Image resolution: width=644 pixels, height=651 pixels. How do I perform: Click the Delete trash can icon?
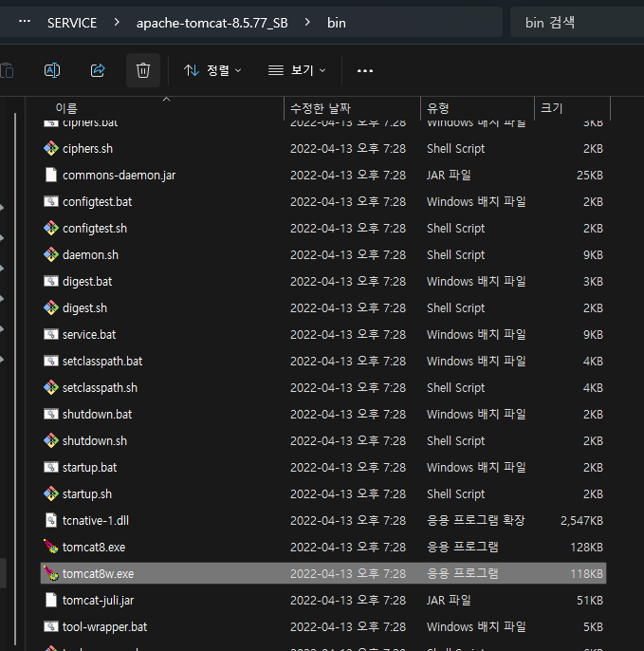(143, 70)
